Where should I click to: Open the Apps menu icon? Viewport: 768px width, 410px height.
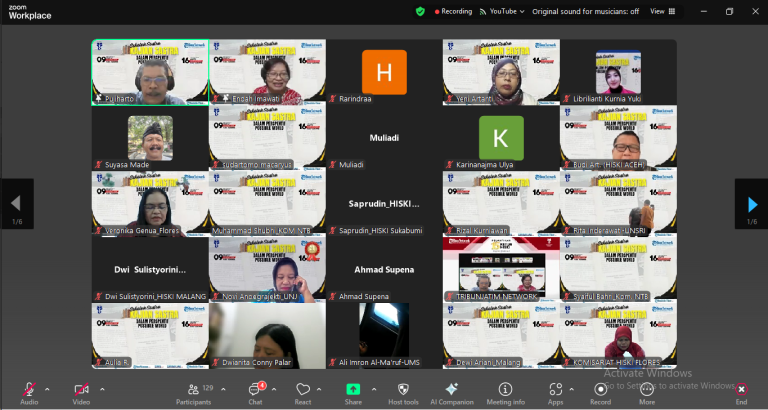[x=554, y=389]
